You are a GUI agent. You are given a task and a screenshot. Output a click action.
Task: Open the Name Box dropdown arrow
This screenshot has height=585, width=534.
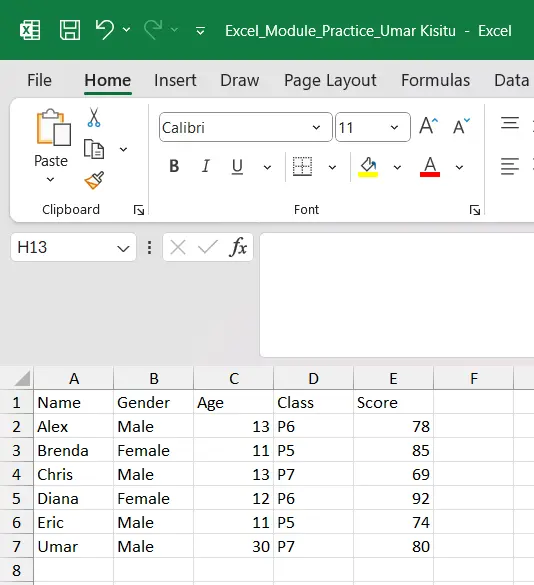pos(123,248)
